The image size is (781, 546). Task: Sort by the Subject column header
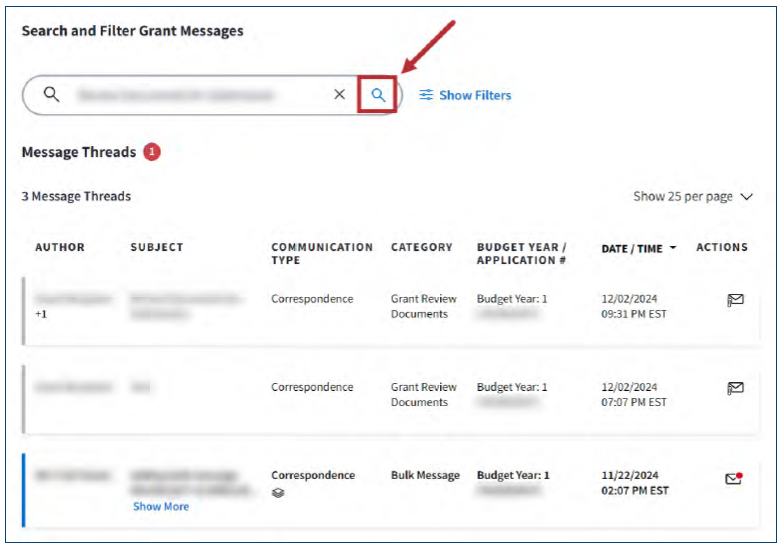click(157, 247)
